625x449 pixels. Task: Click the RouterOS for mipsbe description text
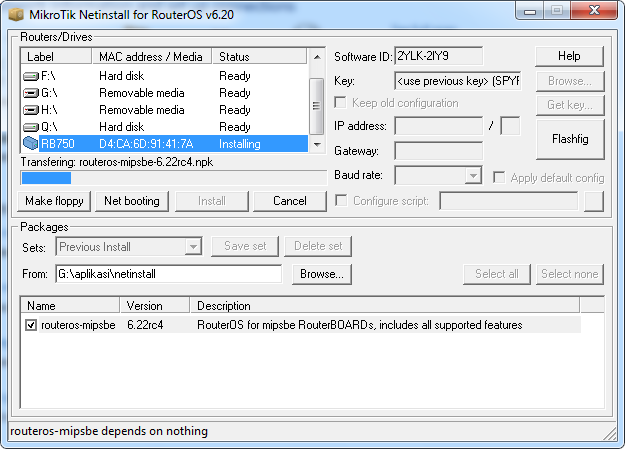click(x=360, y=325)
